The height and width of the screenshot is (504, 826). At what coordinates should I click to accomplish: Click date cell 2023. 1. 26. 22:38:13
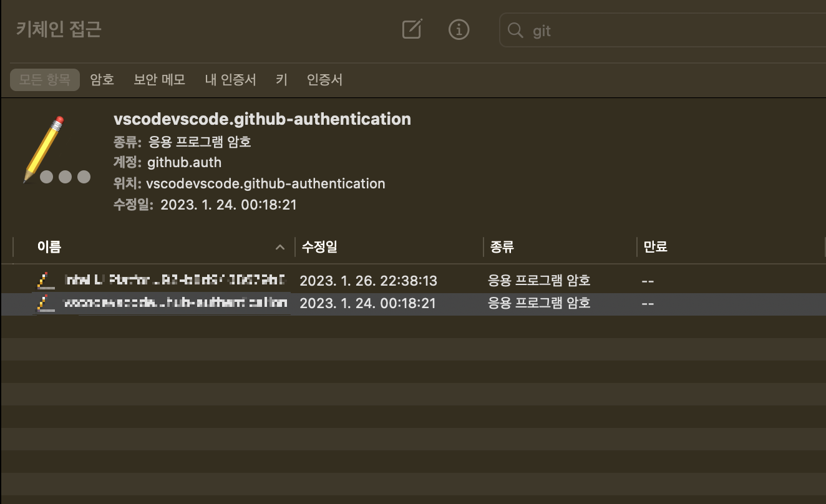point(368,281)
